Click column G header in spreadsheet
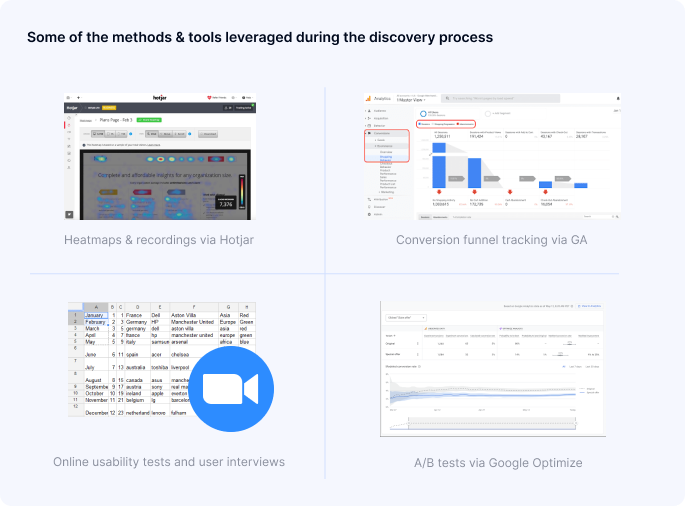 coord(228,307)
